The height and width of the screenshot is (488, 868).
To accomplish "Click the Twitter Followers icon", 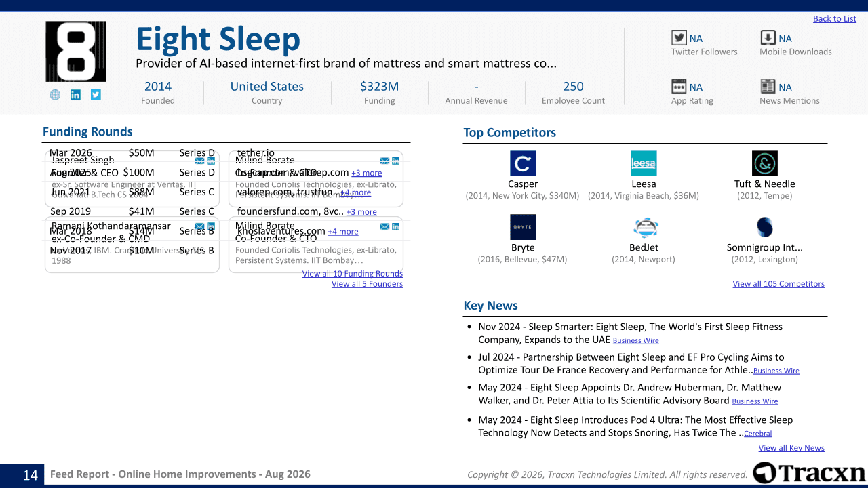I will 679,38.
